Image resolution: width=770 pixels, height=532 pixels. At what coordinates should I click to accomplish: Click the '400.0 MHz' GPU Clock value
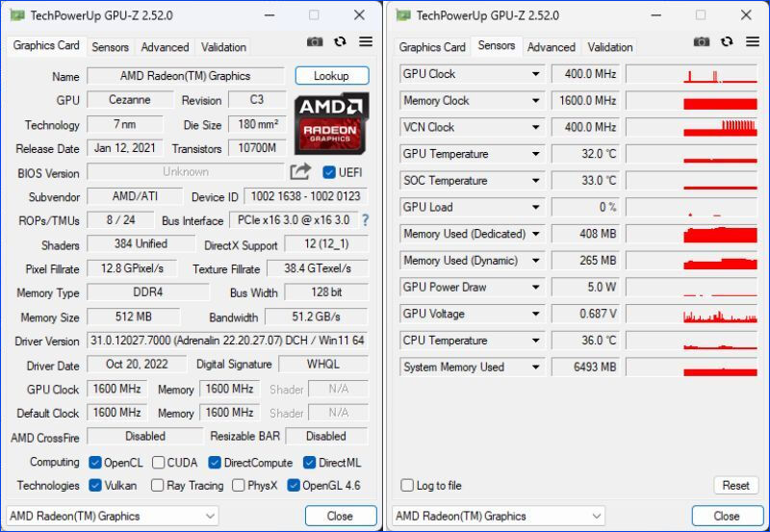586,74
